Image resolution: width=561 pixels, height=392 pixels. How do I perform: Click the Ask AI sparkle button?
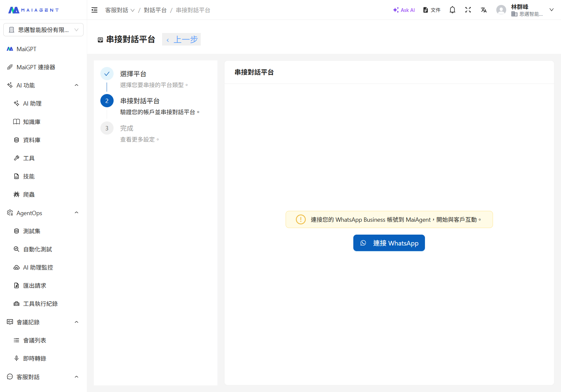[x=404, y=10]
